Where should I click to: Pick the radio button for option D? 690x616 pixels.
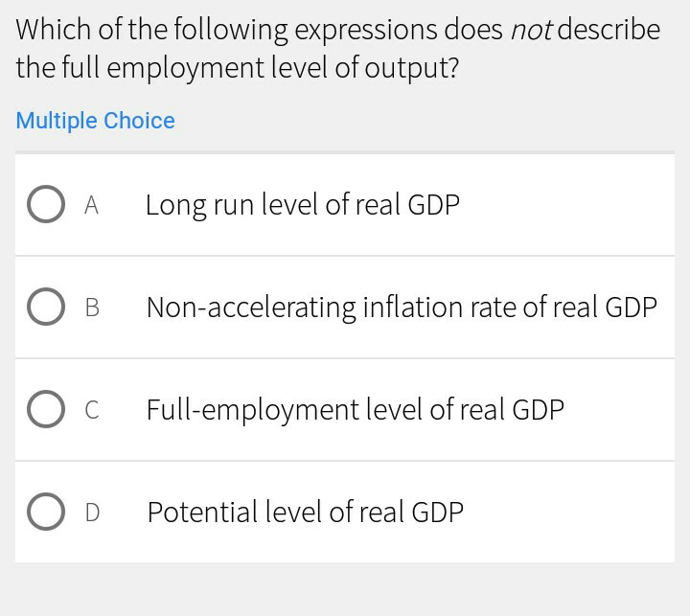click(46, 513)
